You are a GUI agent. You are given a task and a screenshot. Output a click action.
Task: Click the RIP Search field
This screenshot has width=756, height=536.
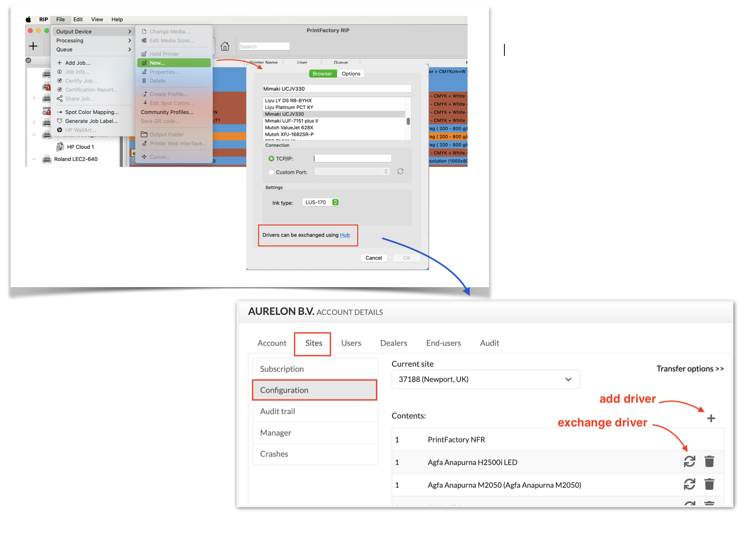[264, 47]
